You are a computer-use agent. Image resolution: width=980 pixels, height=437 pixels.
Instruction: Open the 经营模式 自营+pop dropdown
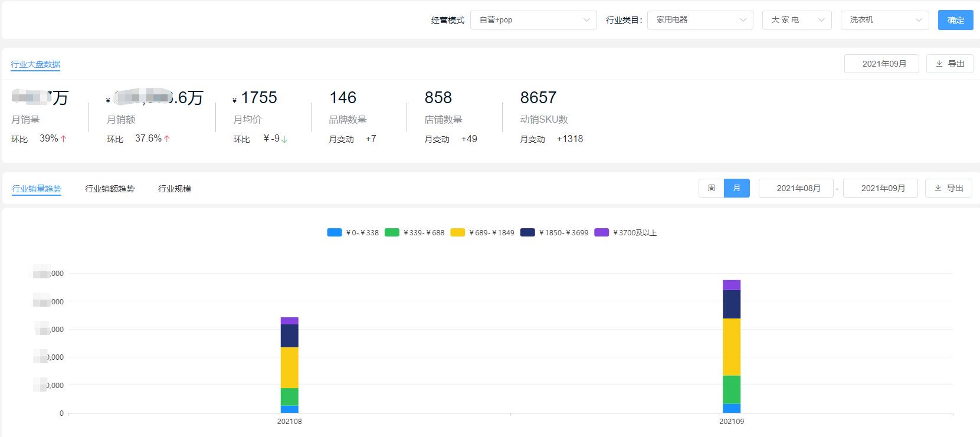click(533, 20)
